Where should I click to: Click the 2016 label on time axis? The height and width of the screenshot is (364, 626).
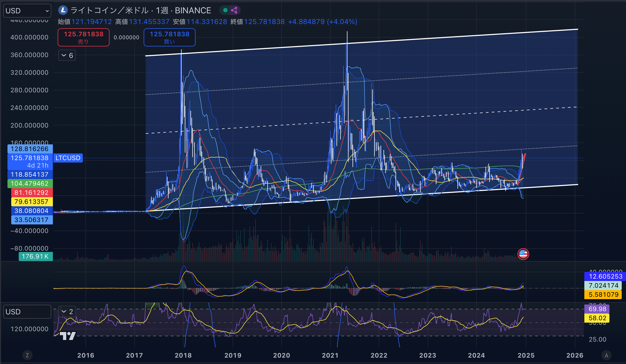(x=86, y=355)
